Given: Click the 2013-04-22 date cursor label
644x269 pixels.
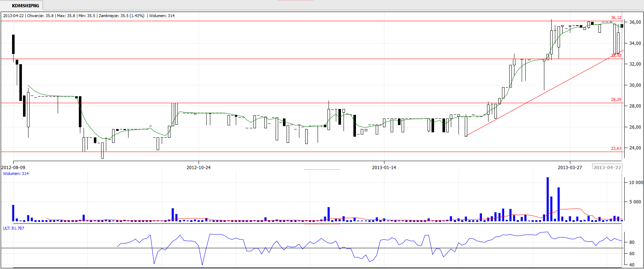Looking at the screenshot, I should click(x=607, y=167).
